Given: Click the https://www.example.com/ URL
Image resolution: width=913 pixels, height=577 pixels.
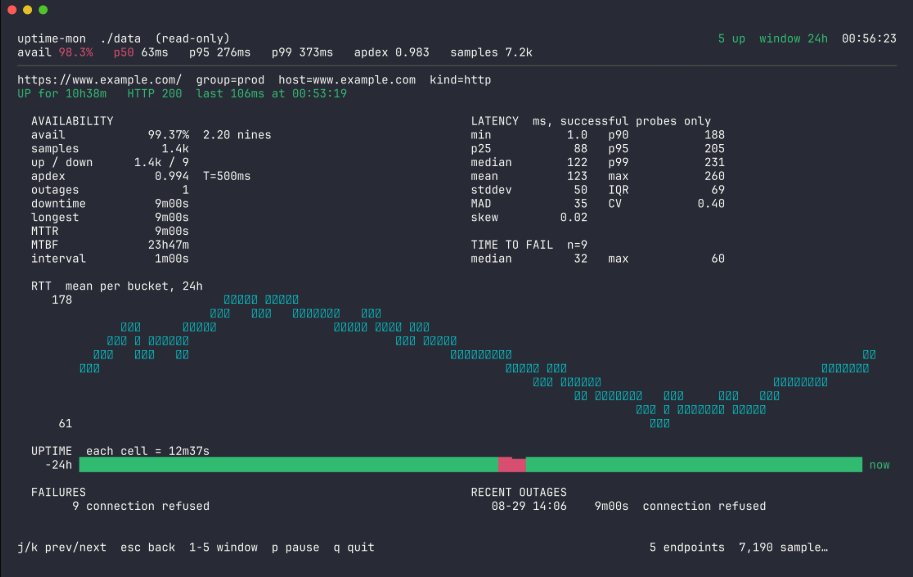Looking at the screenshot, I should [100, 80].
